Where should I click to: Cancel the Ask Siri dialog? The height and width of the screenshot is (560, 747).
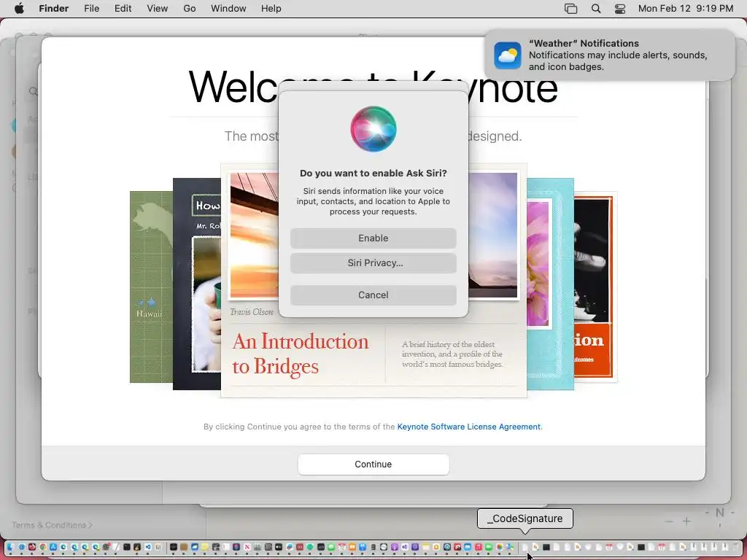pyautogui.click(x=373, y=295)
